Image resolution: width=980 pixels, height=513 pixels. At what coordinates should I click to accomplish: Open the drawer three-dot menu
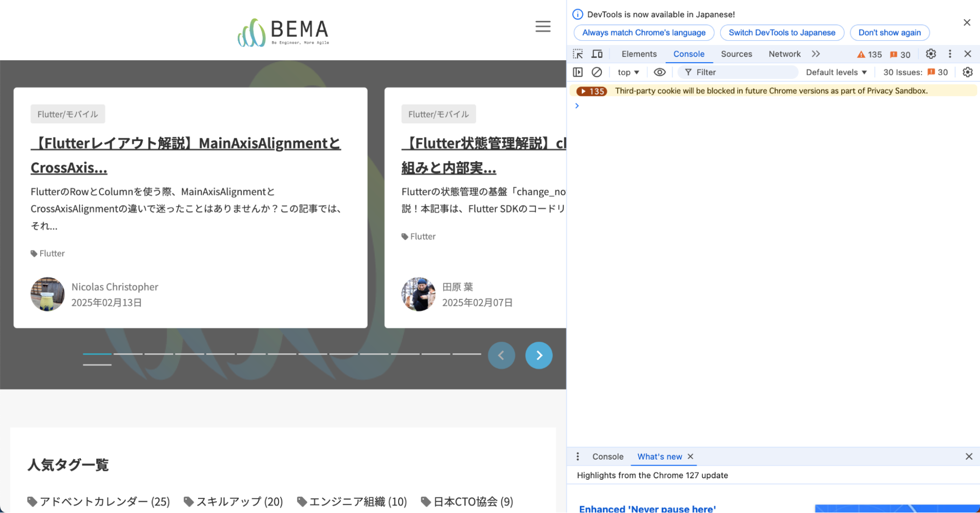[578, 456]
